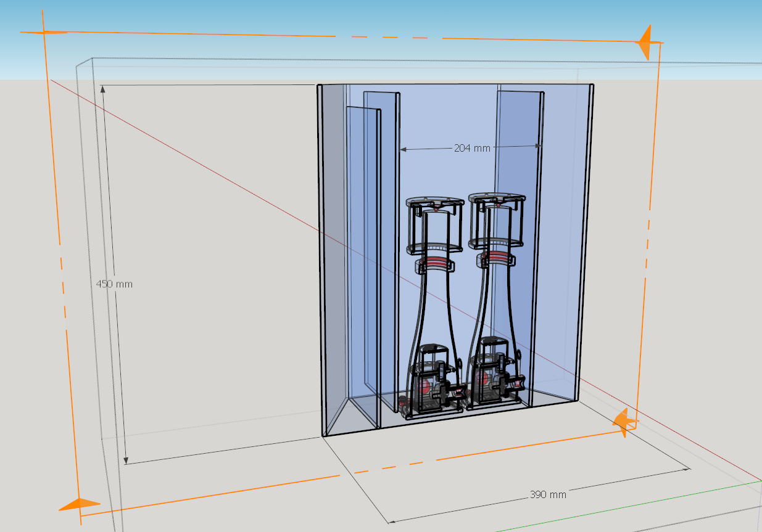This screenshot has height=532, width=762.
Task: Select the 450 mm dimension label
Action: [x=114, y=284]
